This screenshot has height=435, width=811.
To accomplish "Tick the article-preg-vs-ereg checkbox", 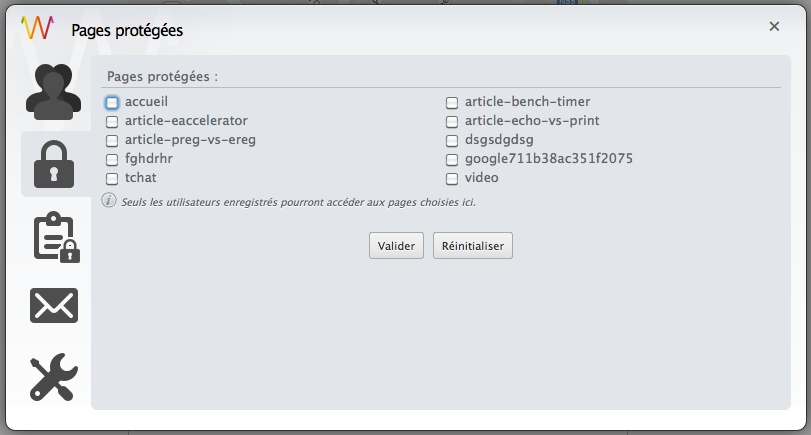I will click(112, 141).
